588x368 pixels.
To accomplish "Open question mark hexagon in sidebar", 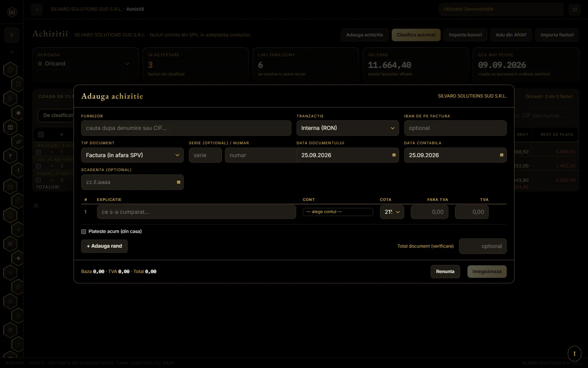I will 10,156.
